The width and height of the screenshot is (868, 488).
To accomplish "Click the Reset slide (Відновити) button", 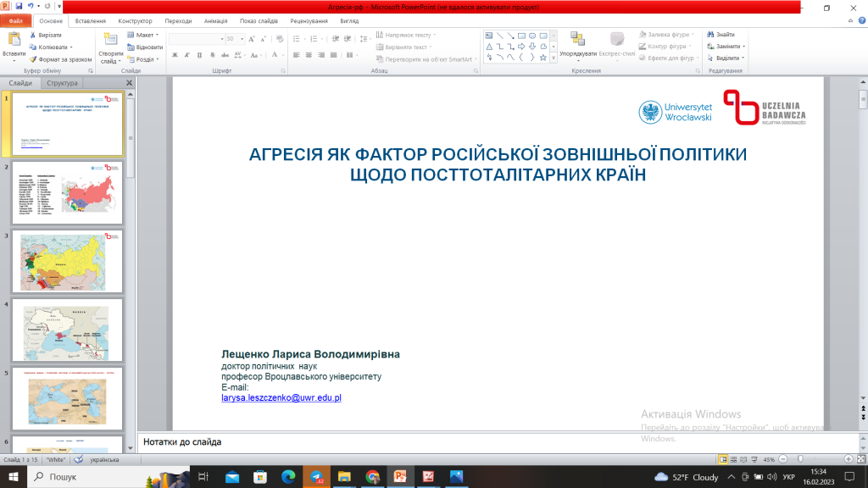I will pos(144,47).
